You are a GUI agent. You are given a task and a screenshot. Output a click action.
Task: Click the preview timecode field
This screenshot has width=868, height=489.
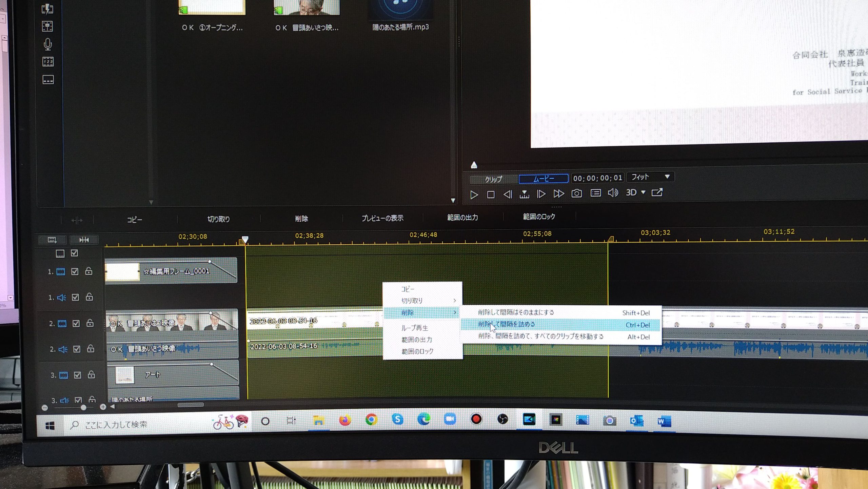pyautogui.click(x=597, y=178)
